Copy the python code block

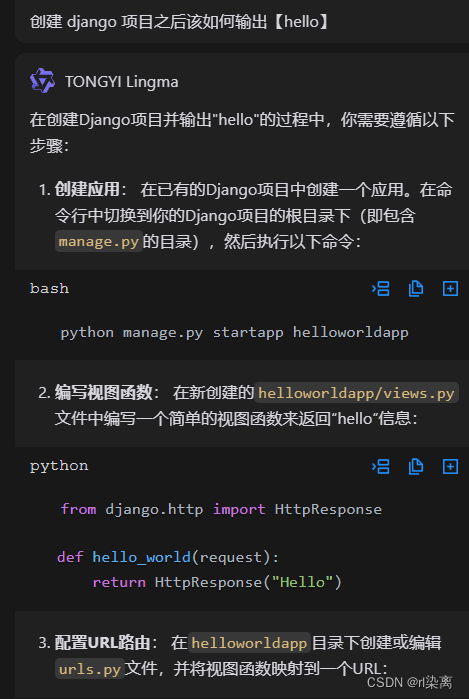tap(416, 466)
